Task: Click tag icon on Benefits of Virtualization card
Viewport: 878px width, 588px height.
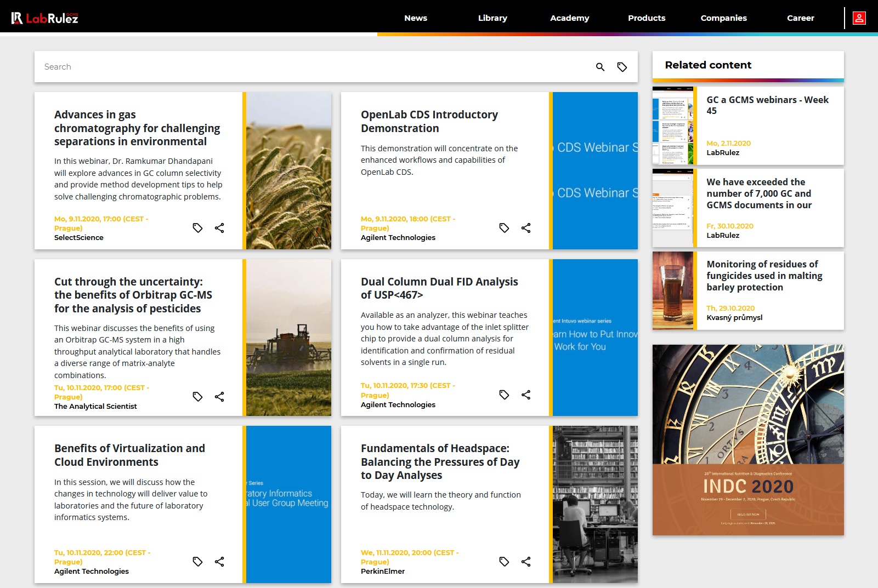Action: coord(198,562)
